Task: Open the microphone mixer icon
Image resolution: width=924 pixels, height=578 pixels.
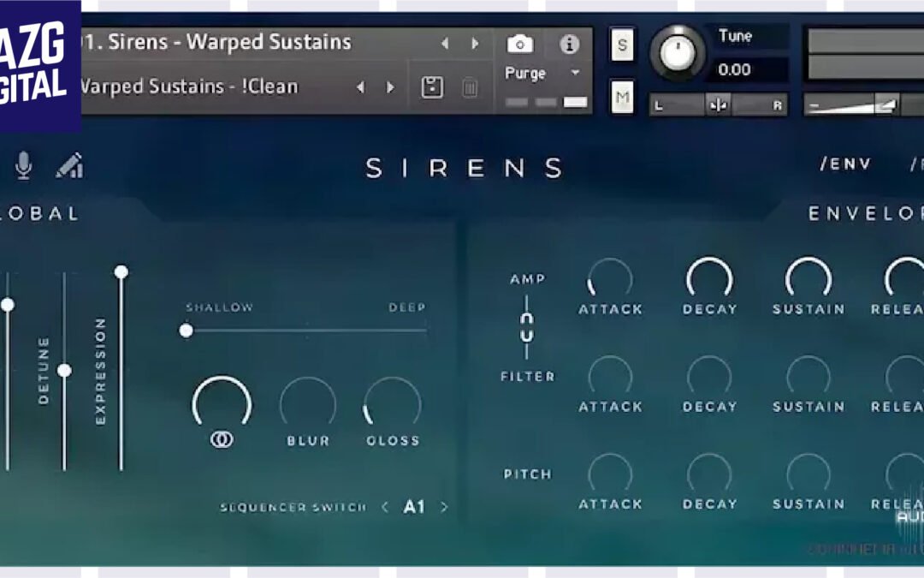Action: [24, 165]
